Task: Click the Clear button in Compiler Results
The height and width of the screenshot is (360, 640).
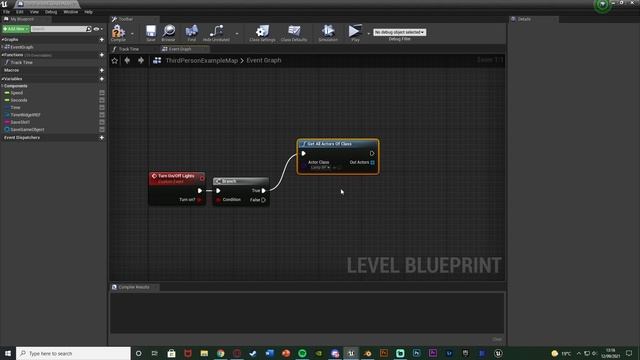Action: 497,339
